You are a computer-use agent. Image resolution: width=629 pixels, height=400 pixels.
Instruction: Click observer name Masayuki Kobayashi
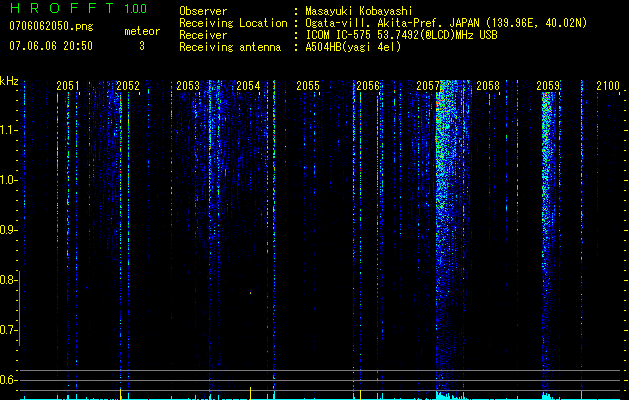tap(359, 11)
